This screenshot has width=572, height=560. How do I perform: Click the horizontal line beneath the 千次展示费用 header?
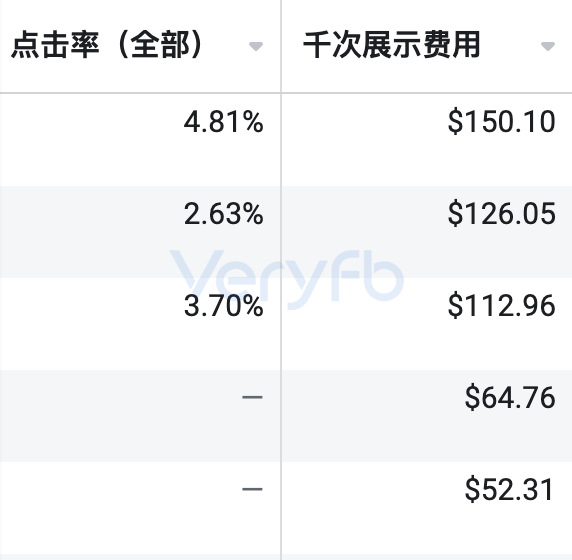tap(427, 93)
